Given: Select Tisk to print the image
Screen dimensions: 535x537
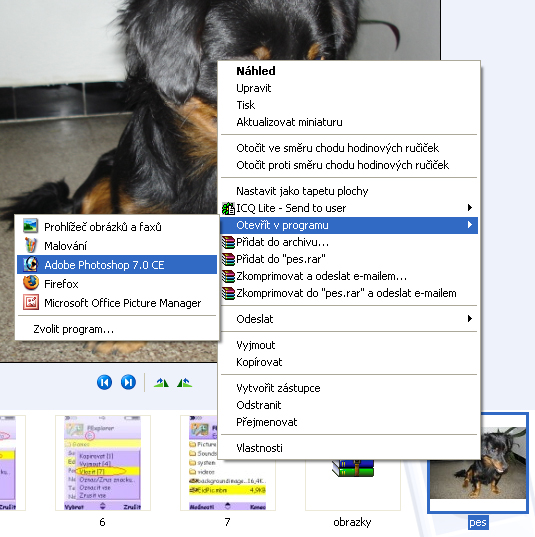Looking at the screenshot, I should click(x=349, y=105).
